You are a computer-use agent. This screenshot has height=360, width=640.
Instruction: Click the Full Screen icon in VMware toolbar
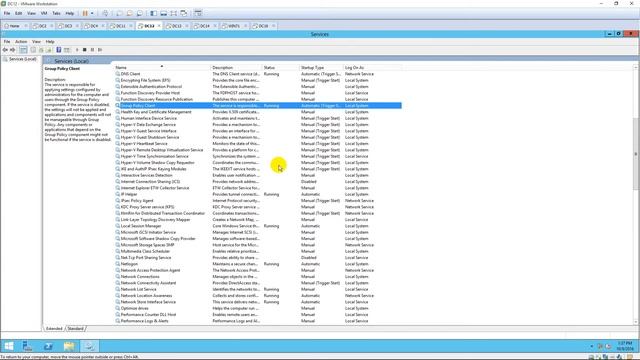[174, 13]
